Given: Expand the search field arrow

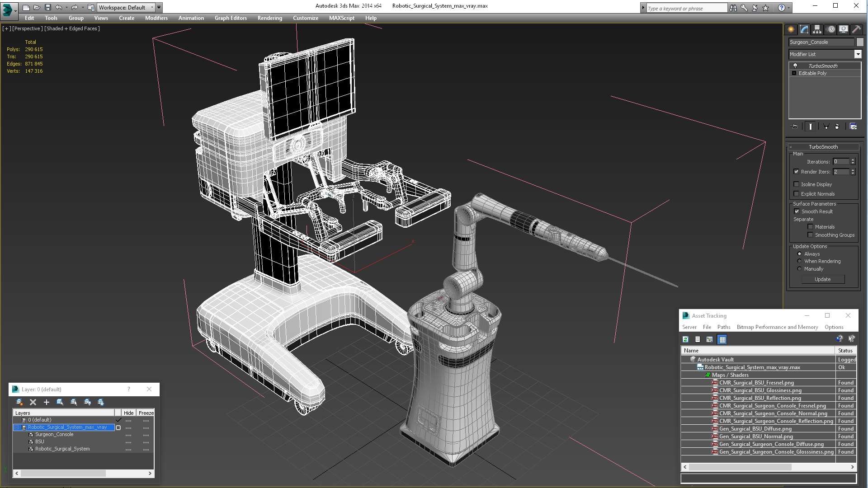Looking at the screenshot, I should tap(643, 8).
